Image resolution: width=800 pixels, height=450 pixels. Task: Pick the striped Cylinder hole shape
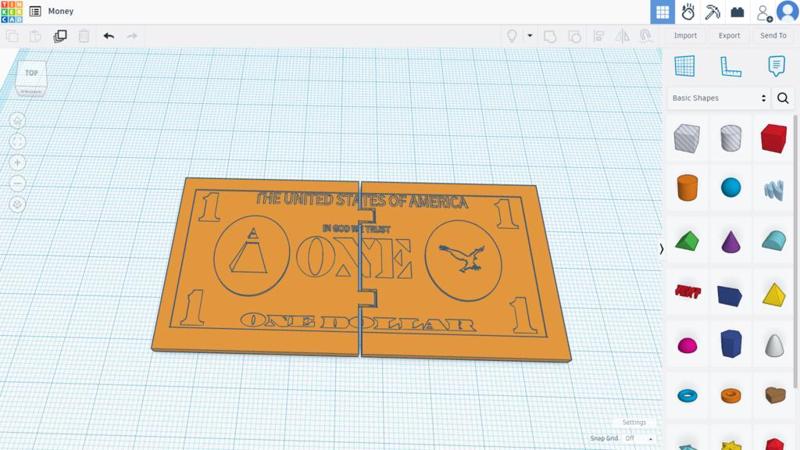point(731,138)
